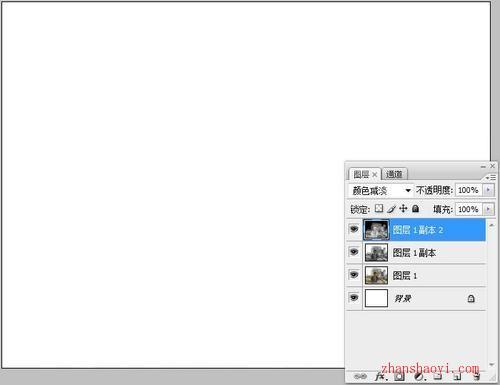500x385 pixels.
Task: Add a layer mask
Action: click(x=399, y=377)
